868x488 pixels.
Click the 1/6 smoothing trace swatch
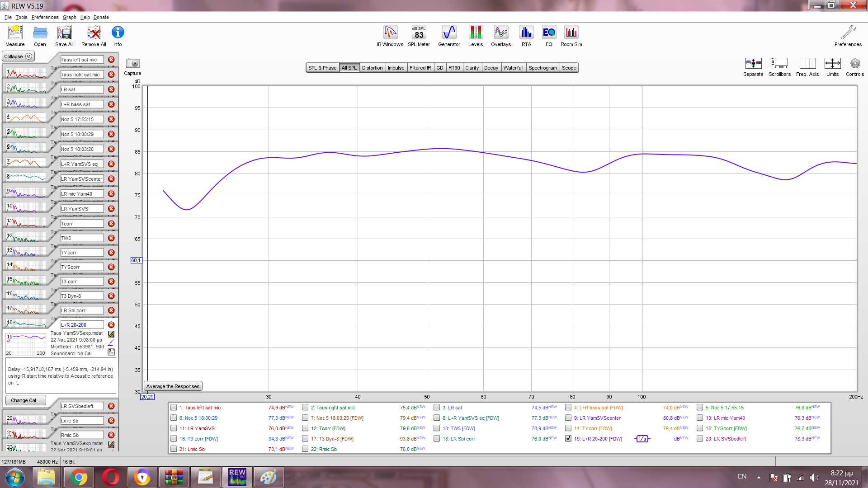pos(642,439)
